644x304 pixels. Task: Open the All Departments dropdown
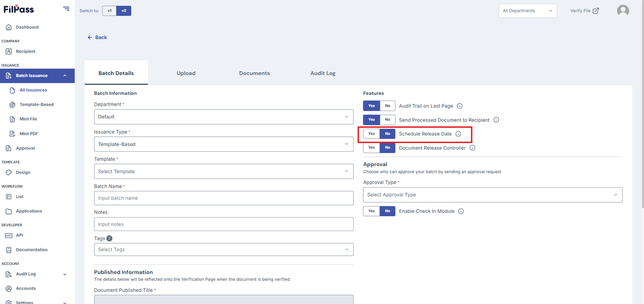(x=528, y=11)
